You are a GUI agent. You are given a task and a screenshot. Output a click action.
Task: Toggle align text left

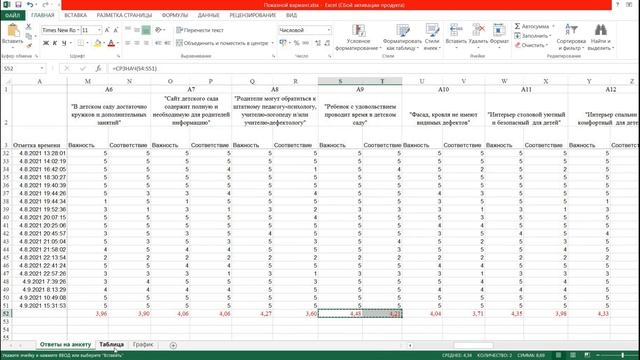(128, 43)
